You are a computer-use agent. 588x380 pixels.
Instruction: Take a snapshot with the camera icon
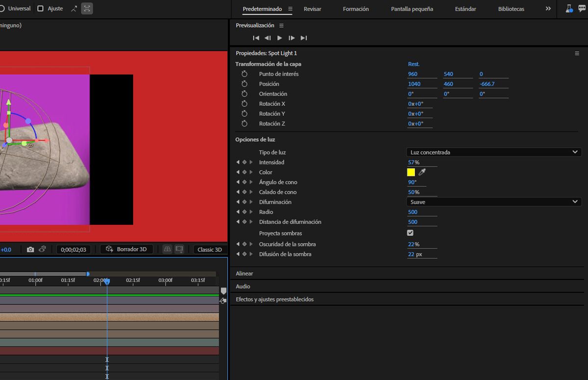(30, 250)
